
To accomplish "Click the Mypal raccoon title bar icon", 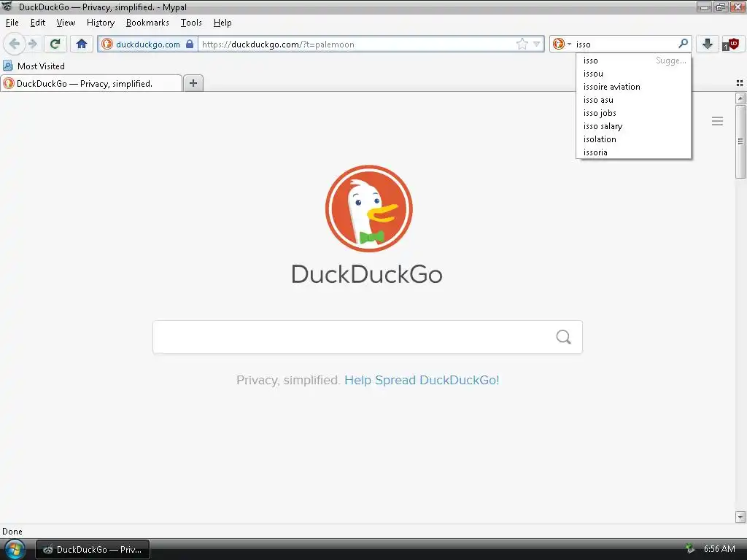I will coord(7,6).
